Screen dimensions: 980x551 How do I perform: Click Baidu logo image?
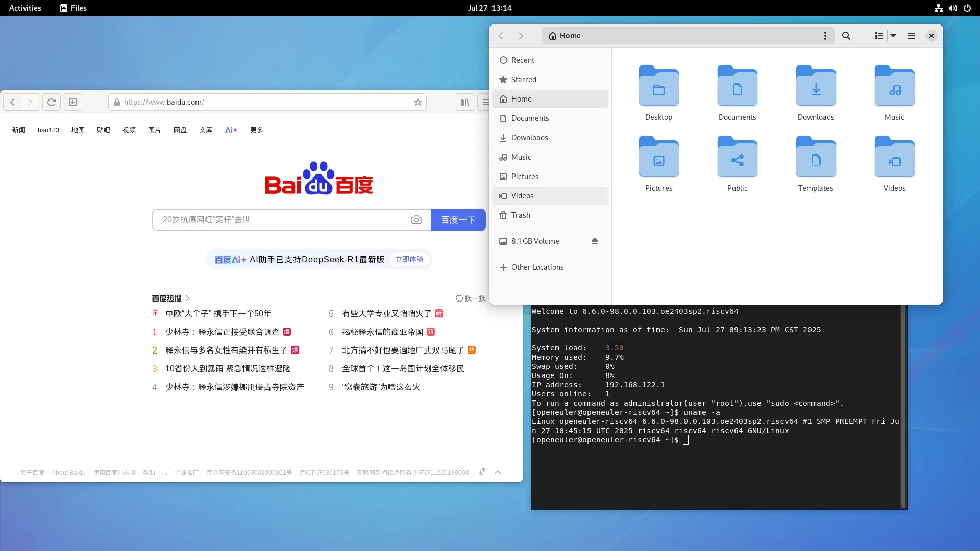point(319,178)
